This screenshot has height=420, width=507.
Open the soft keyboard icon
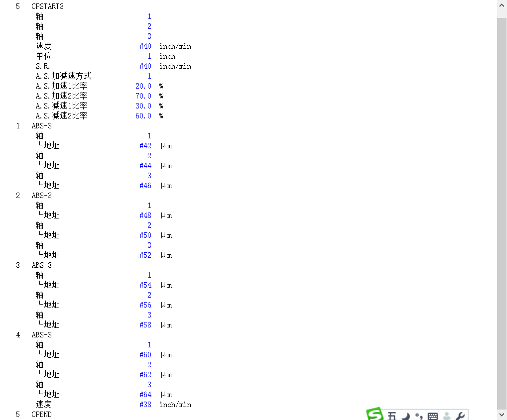[x=433, y=416]
